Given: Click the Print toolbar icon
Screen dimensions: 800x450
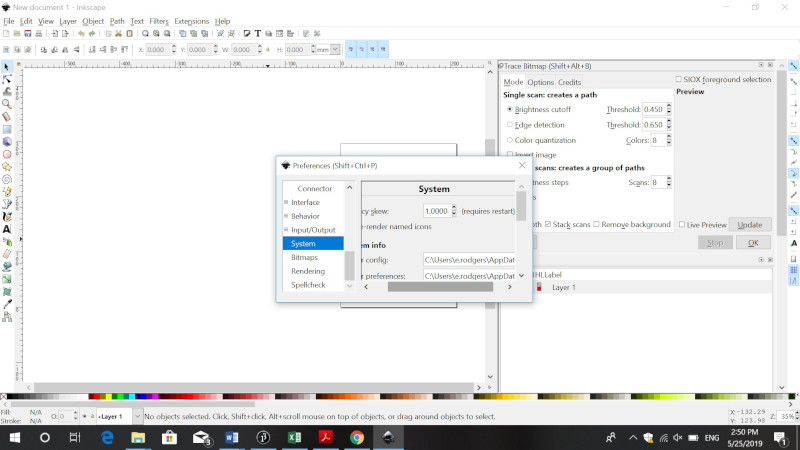Looking at the screenshot, I should point(38,34).
